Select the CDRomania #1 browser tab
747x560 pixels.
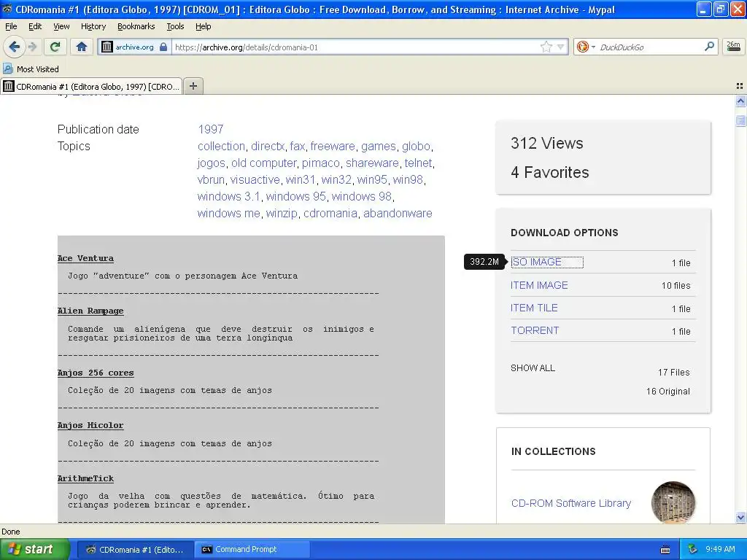(91, 86)
